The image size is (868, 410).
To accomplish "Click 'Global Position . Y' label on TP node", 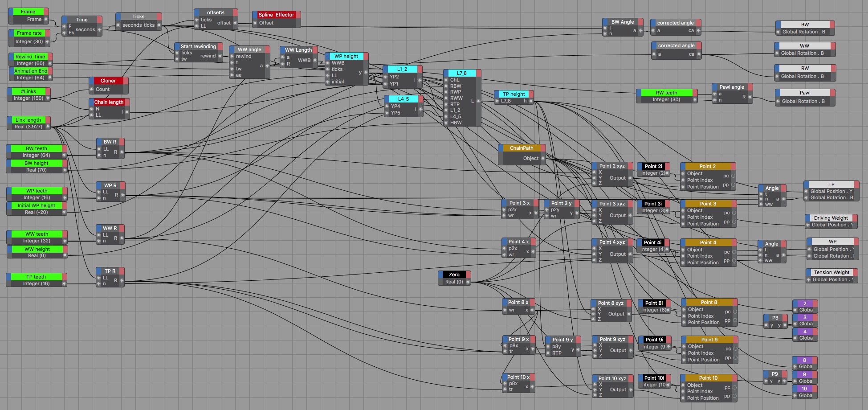I will [x=831, y=191].
